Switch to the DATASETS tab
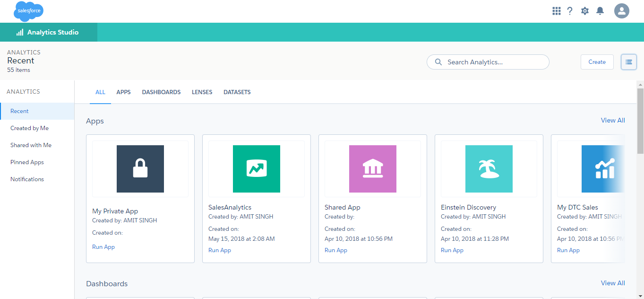Viewport: 644px width, 299px height. click(237, 92)
